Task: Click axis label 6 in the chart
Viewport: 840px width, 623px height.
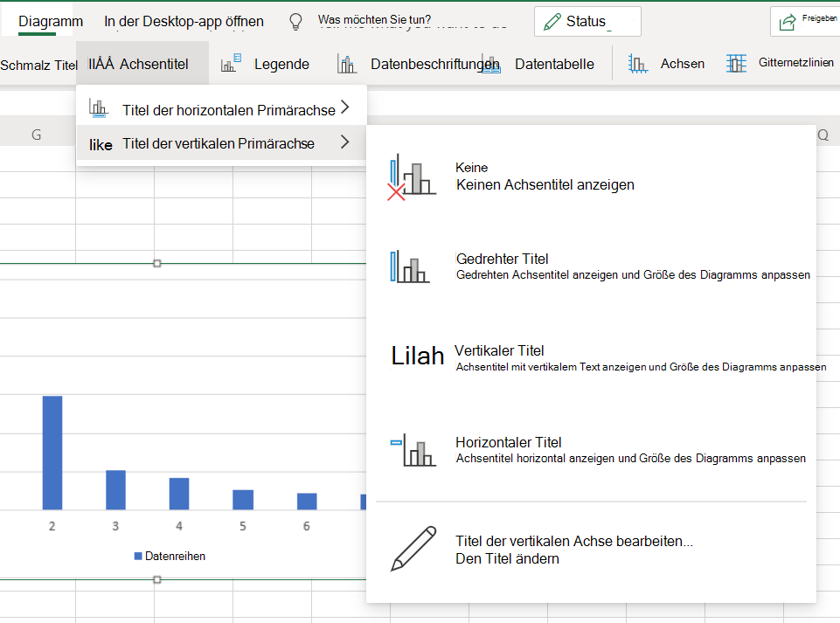Action: coord(307,526)
